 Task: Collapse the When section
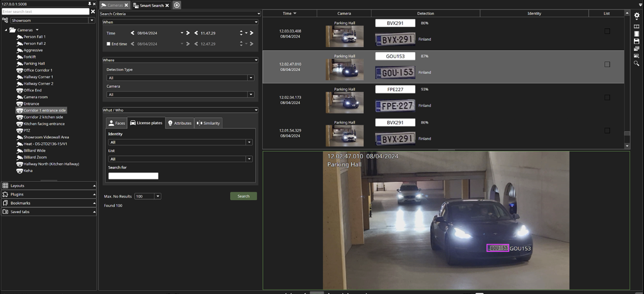256,22
